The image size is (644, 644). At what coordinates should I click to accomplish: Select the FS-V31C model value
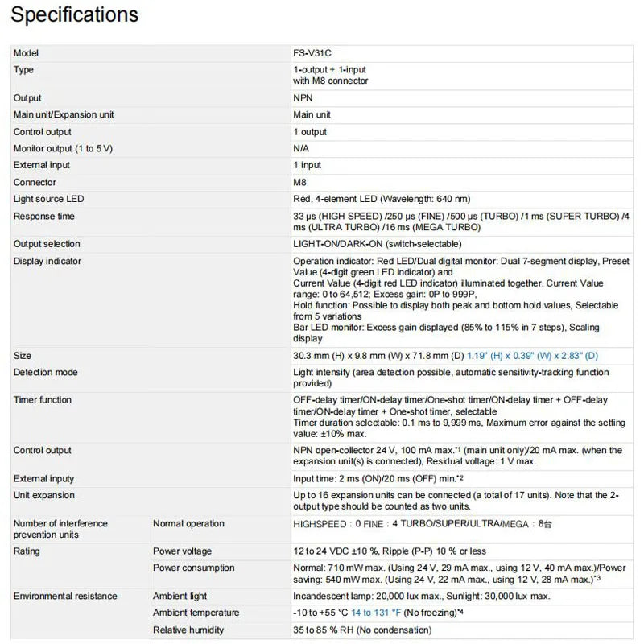point(312,53)
